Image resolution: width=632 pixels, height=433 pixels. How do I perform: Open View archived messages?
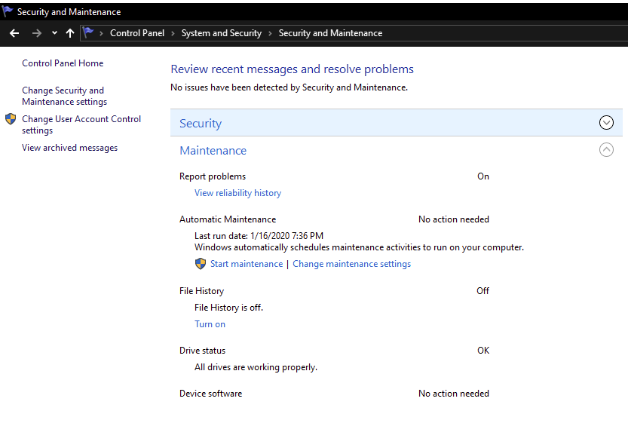pos(70,148)
